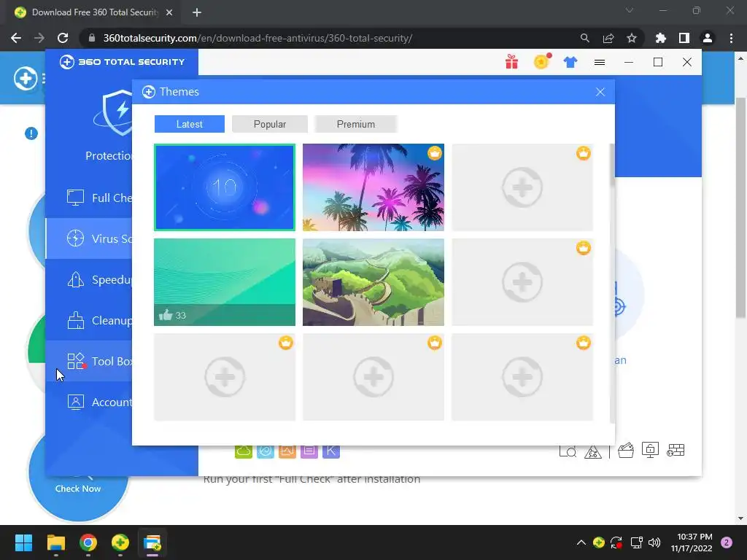747x560 pixels.
Task: Switch to Chrome from the taskbar
Action: (x=88, y=542)
